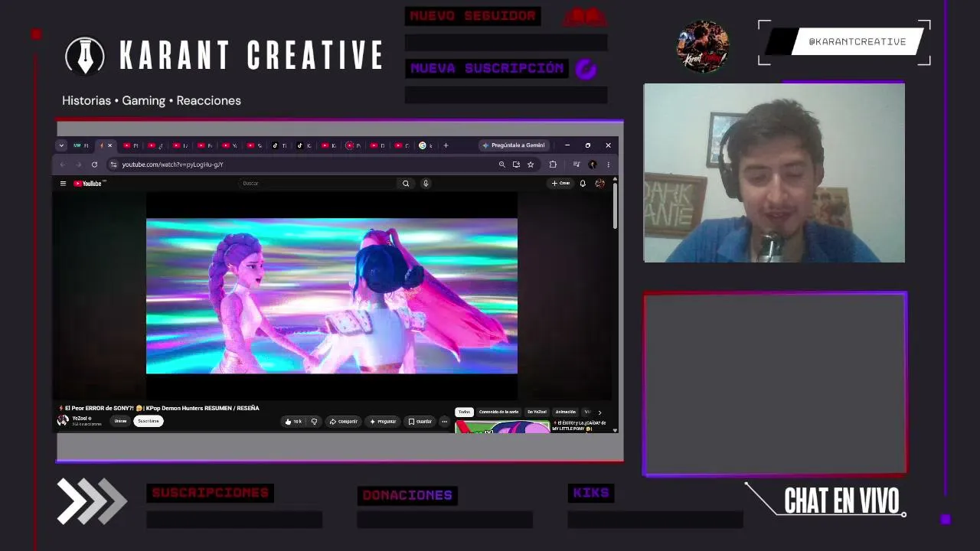The height and width of the screenshot is (551, 980).
Task: Click the 'Unirse' join button
Action: point(120,421)
